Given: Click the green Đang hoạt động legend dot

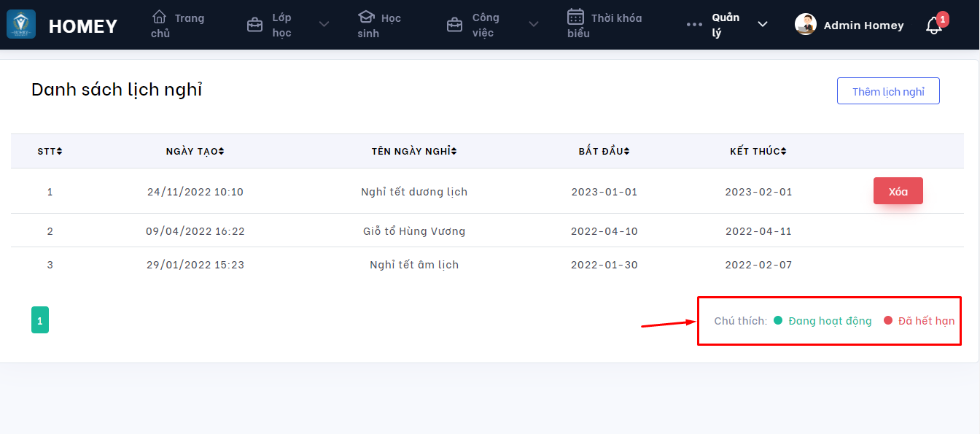Looking at the screenshot, I should pos(778,320).
